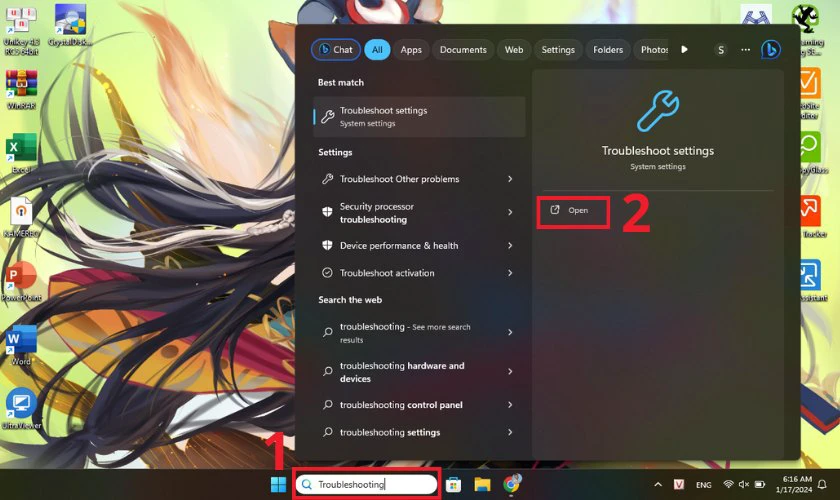Switch to the Settings filter tab

click(558, 50)
